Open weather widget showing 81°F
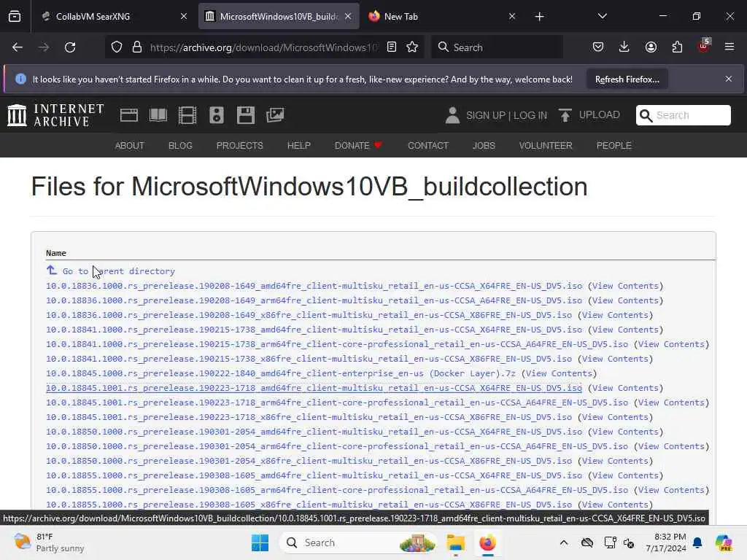 (x=49, y=542)
